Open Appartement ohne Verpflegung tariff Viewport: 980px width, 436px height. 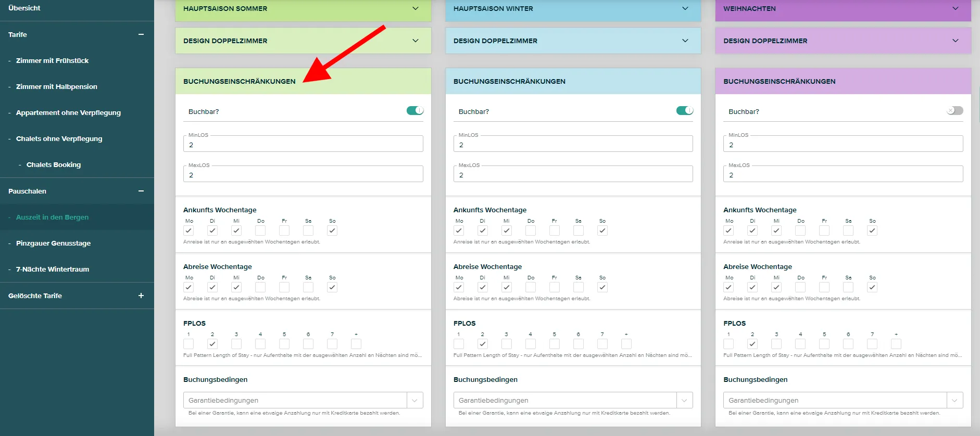coord(68,112)
